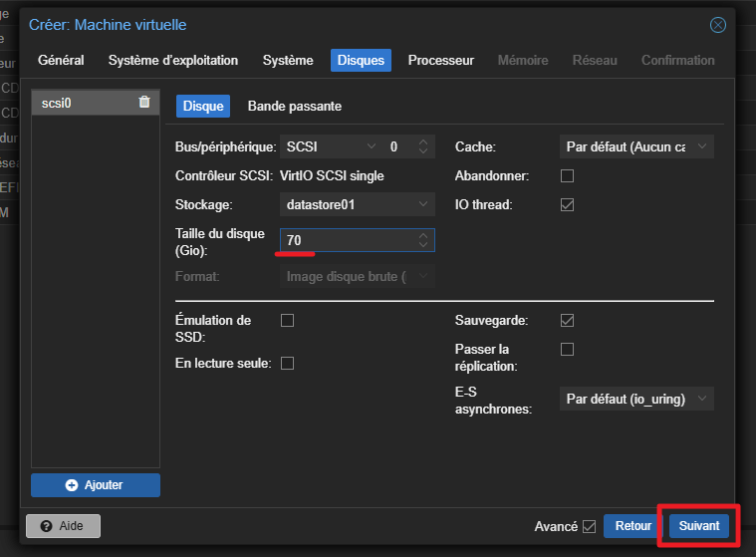Toggle the Sauvegarde checkbox

click(x=567, y=320)
